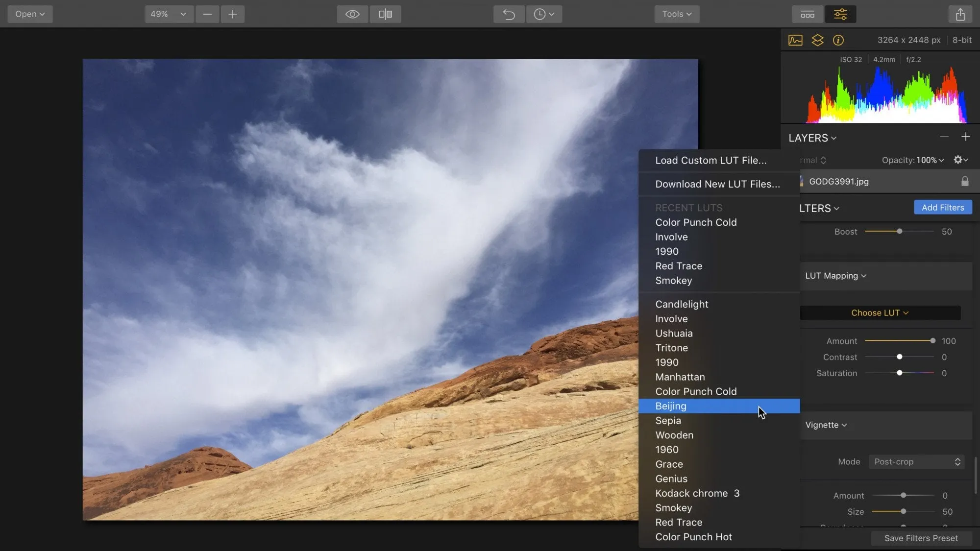This screenshot has width=980, height=551.
Task: Toggle the before/after compare view
Action: tap(385, 14)
